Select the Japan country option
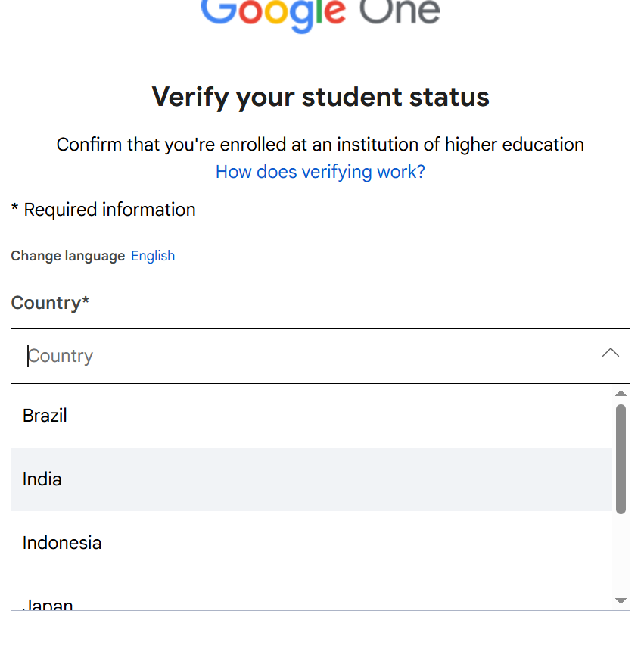 [48, 605]
